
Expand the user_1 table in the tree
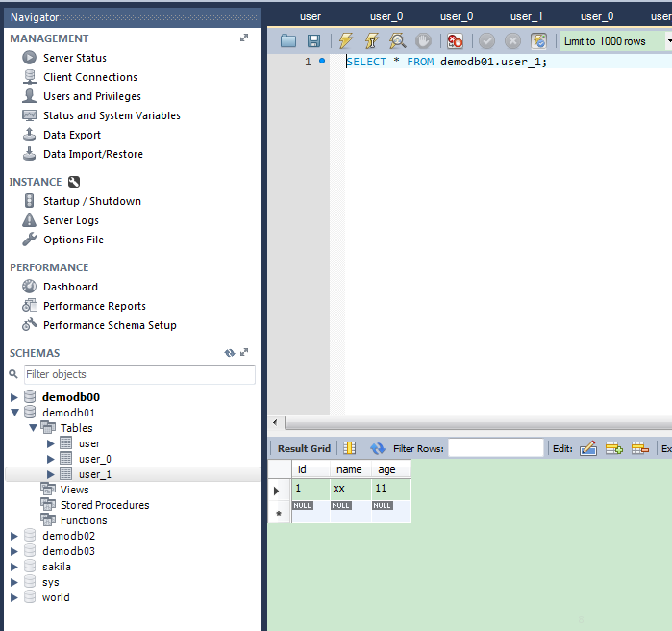(x=51, y=474)
